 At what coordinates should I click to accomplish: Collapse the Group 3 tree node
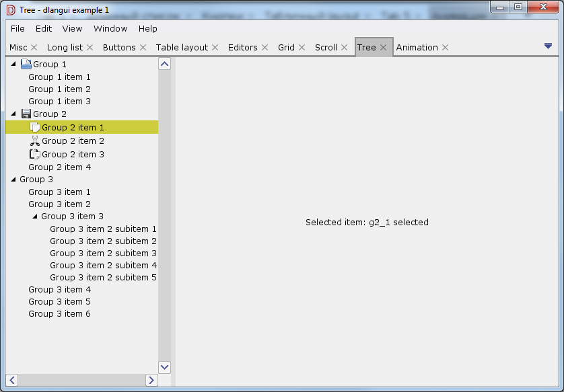pyautogui.click(x=12, y=180)
